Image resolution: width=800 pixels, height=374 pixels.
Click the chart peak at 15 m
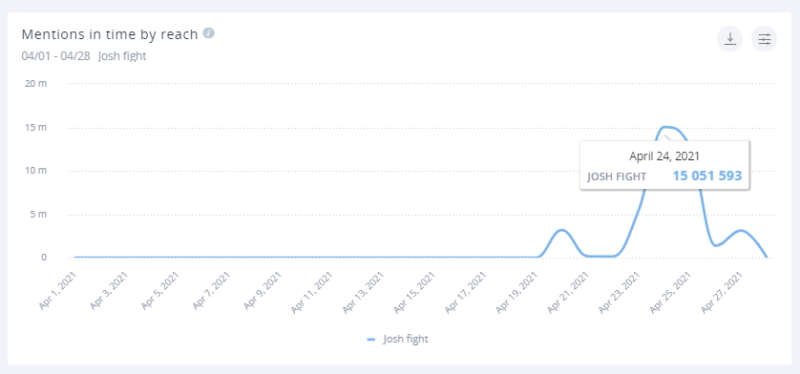(665, 127)
